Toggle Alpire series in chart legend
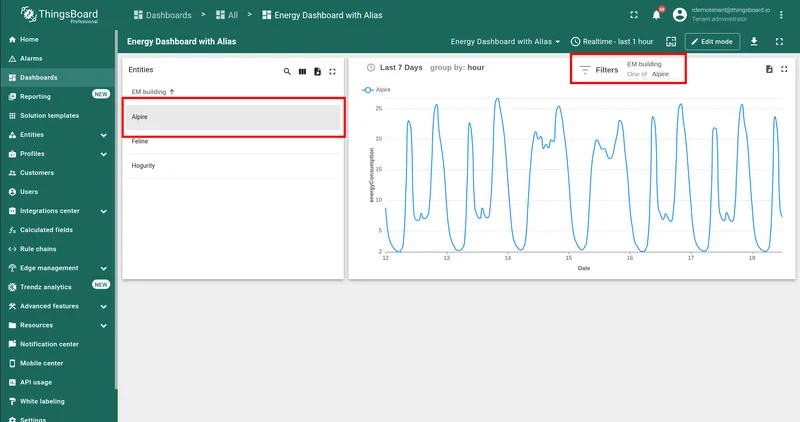 pos(377,90)
